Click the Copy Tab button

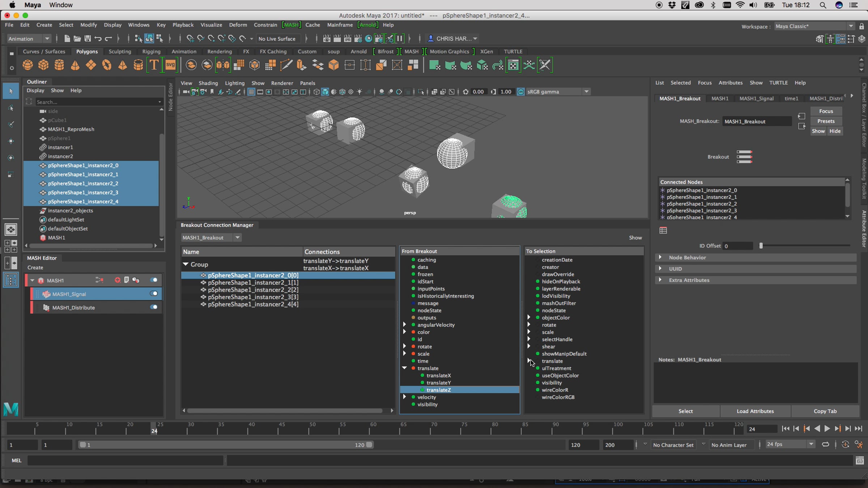pos(825,411)
